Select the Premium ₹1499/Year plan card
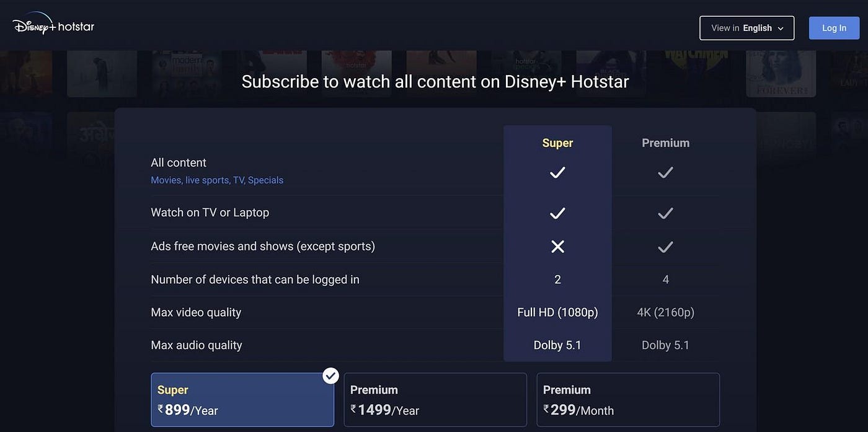868x432 pixels. pyautogui.click(x=435, y=400)
